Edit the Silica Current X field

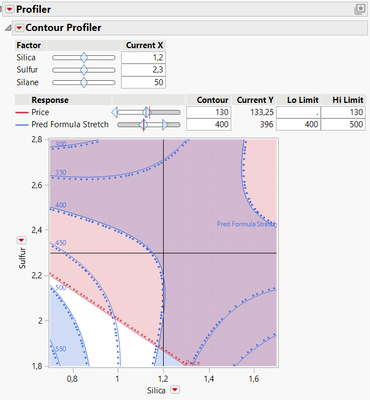coord(143,57)
